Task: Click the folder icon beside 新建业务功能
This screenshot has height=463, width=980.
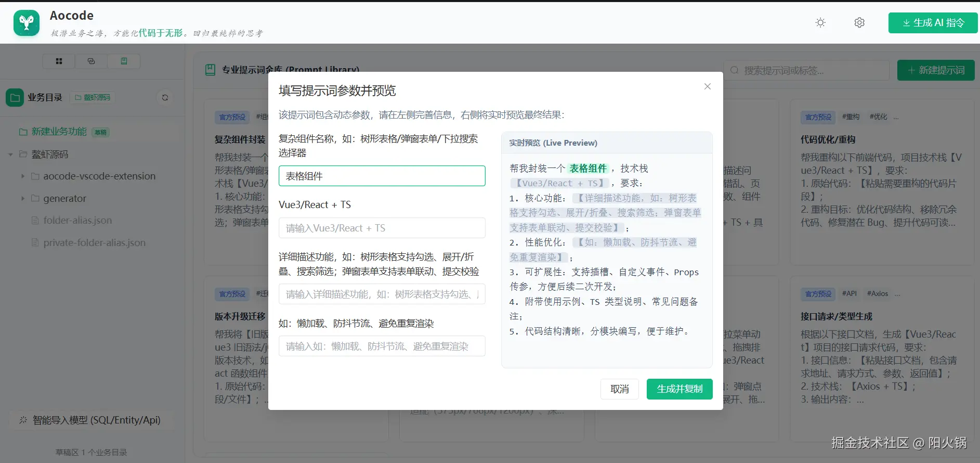Action: (x=23, y=132)
